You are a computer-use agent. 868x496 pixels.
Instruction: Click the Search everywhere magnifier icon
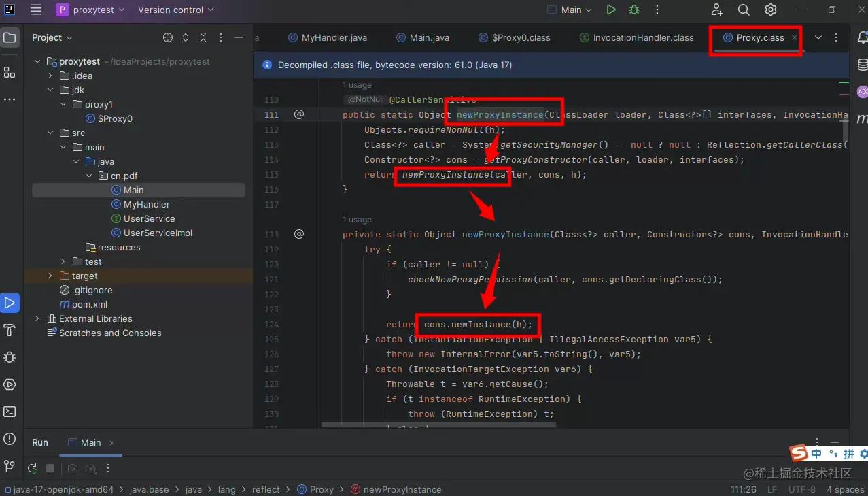(743, 10)
